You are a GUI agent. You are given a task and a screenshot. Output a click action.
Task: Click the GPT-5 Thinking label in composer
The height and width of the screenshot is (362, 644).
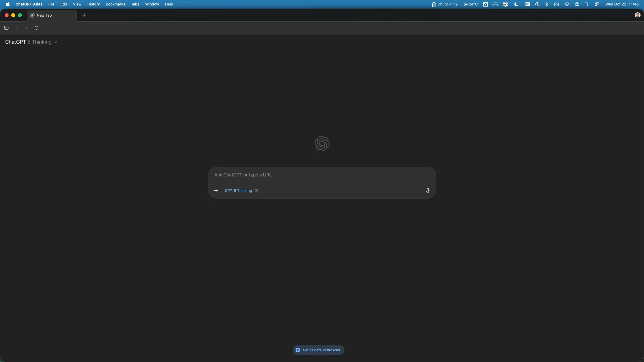(x=238, y=191)
